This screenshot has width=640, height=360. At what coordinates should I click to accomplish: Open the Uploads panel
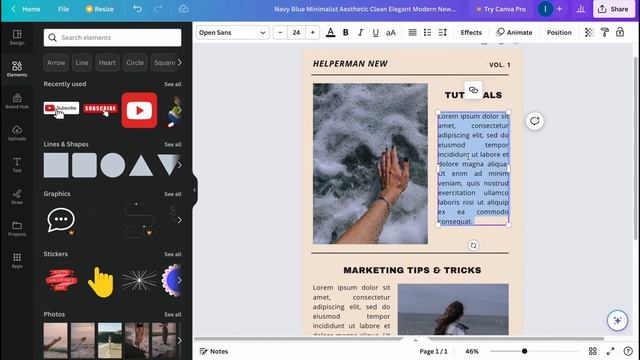[17, 133]
